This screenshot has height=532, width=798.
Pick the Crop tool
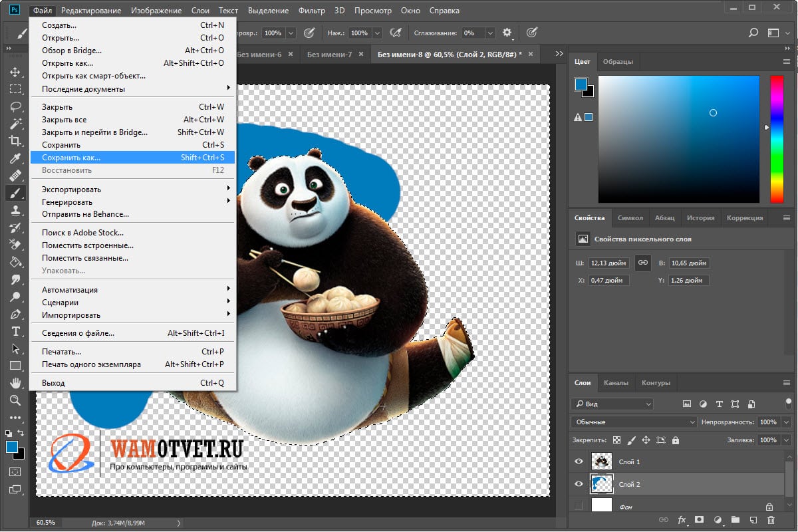(x=15, y=140)
